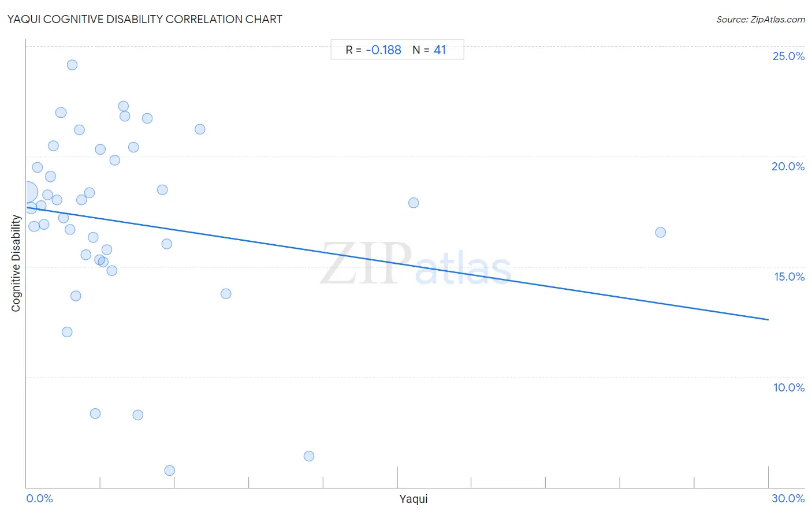Click the R = -0.188 correlation value box
The height and width of the screenshot is (515, 812).
point(374,50)
